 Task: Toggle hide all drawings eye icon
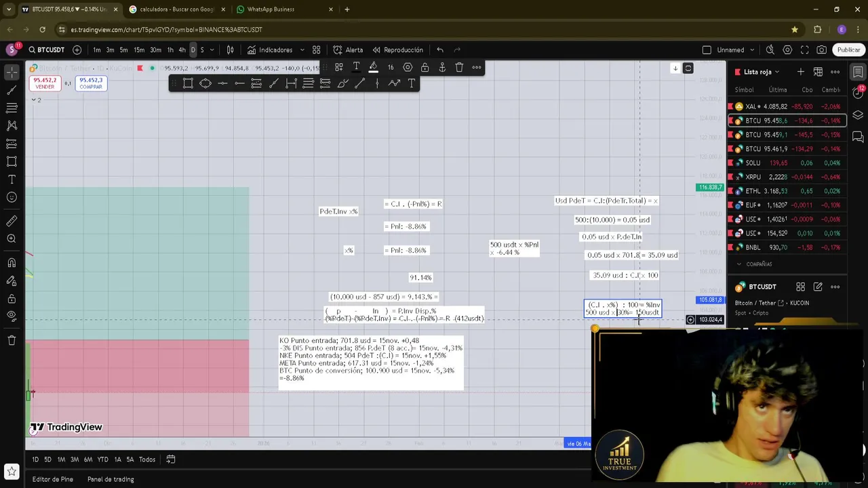12,316
